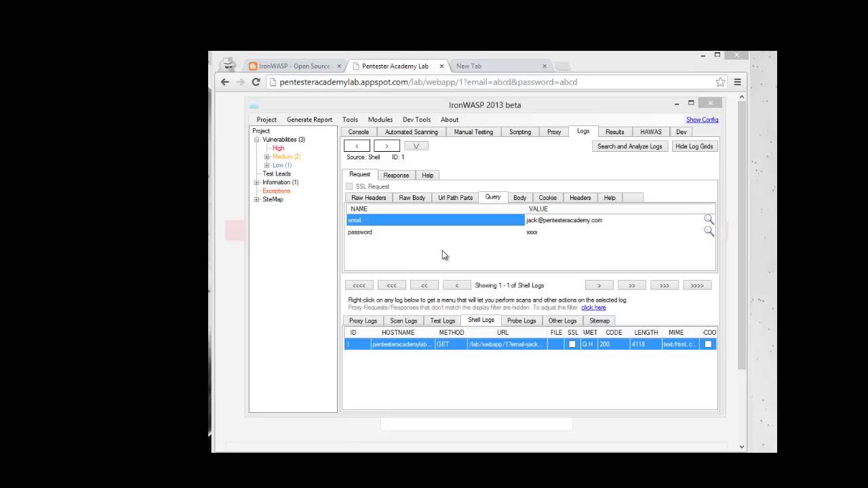The image size is (868, 488).
Task: Expand the Medium (2) node
Action: tap(267, 157)
